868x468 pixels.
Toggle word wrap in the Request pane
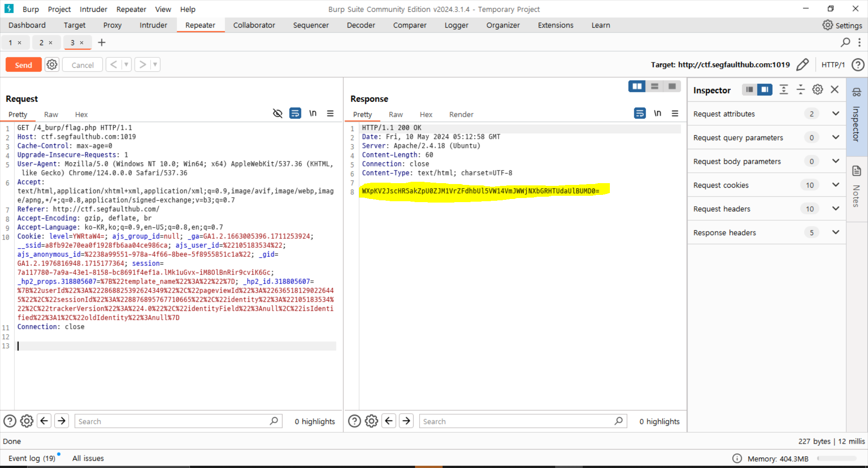[x=295, y=113]
